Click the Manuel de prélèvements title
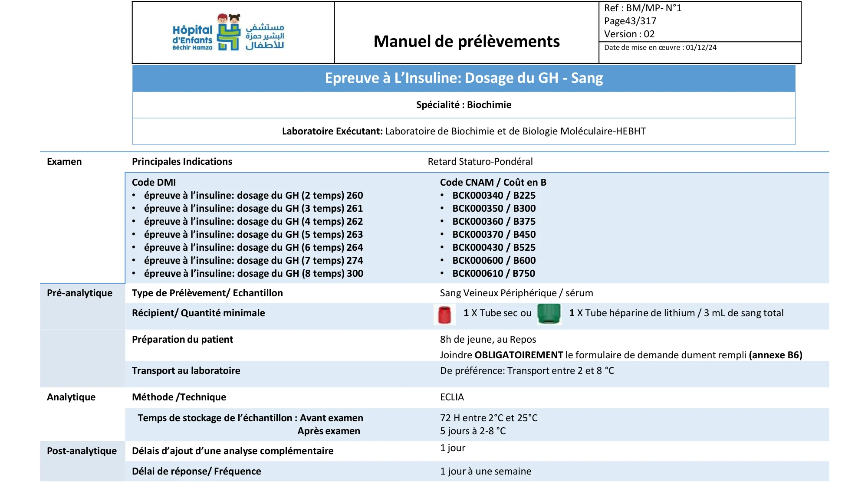This screenshot has width=868, height=488. (x=467, y=41)
